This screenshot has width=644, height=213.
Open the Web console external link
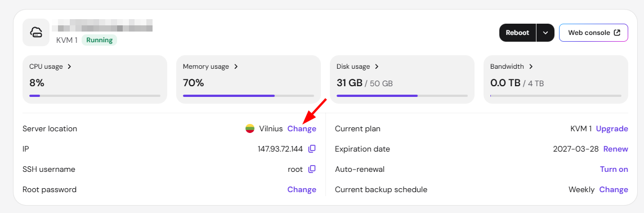(x=593, y=33)
